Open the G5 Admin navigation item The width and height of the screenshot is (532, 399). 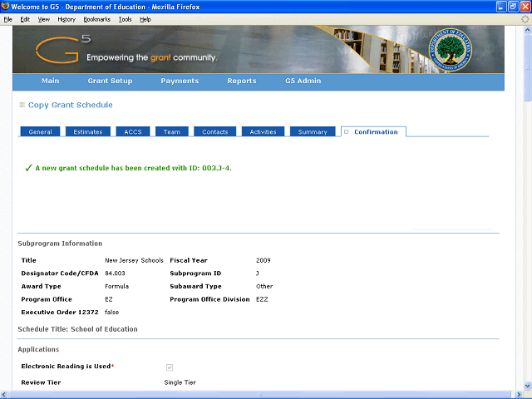coord(303,81)
